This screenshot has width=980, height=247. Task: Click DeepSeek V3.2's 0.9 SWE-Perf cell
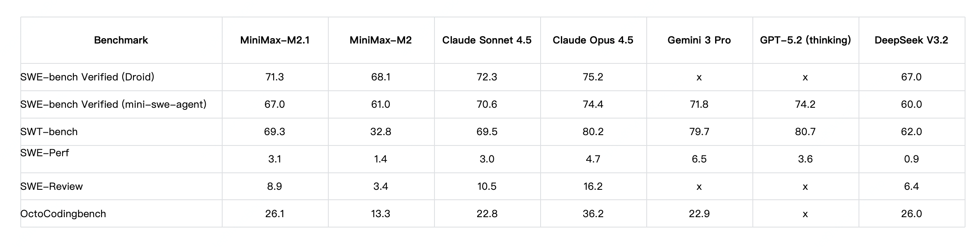click(x=911, y=159)
